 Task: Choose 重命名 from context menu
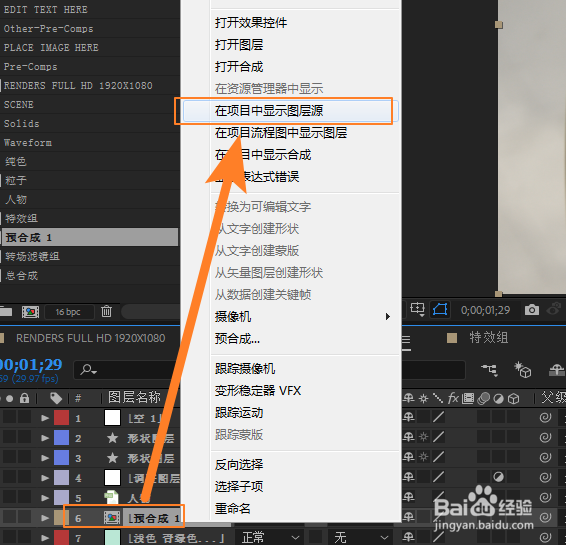(x=233, y=509)
